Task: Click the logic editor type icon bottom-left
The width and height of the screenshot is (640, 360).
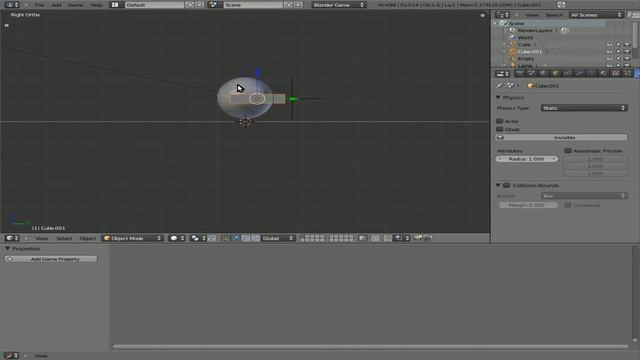Action: coord(11,356)
